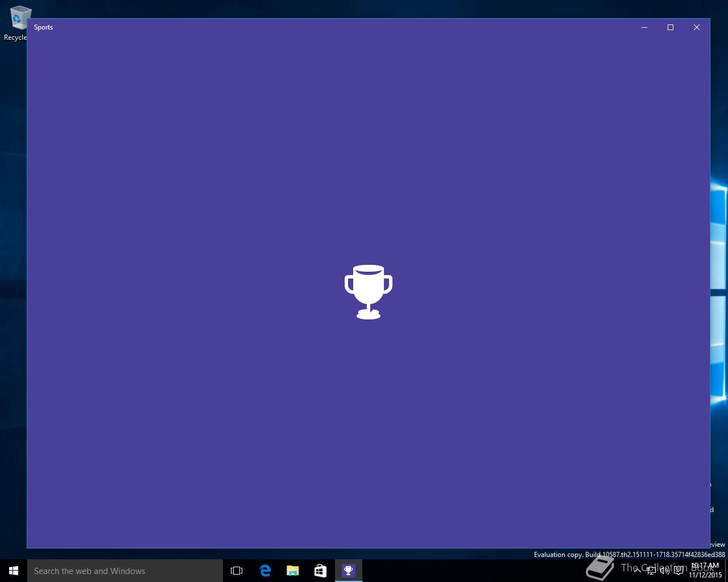Open the volume control in the tray

click(x=664, y=571)
